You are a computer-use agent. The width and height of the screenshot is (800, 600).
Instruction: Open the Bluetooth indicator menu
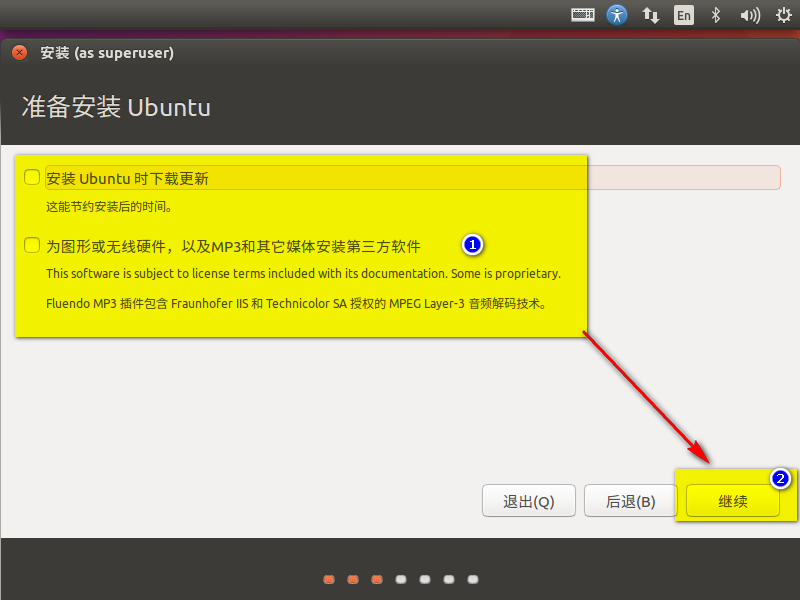716,15
